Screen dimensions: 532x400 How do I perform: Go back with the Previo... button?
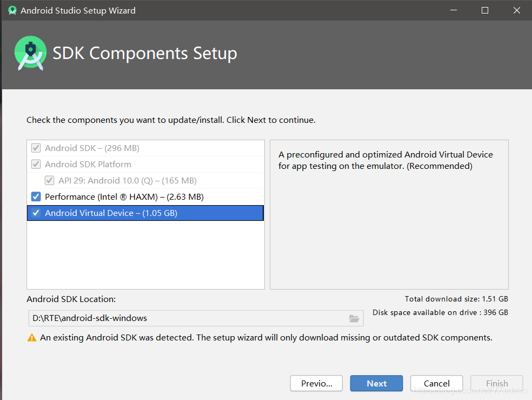(x=317, y=383)
